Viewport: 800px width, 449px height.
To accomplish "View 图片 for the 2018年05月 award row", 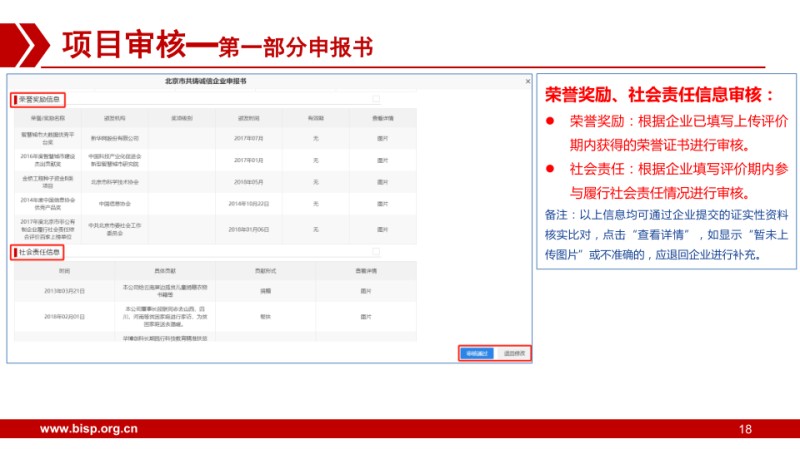I will (383, 182).
